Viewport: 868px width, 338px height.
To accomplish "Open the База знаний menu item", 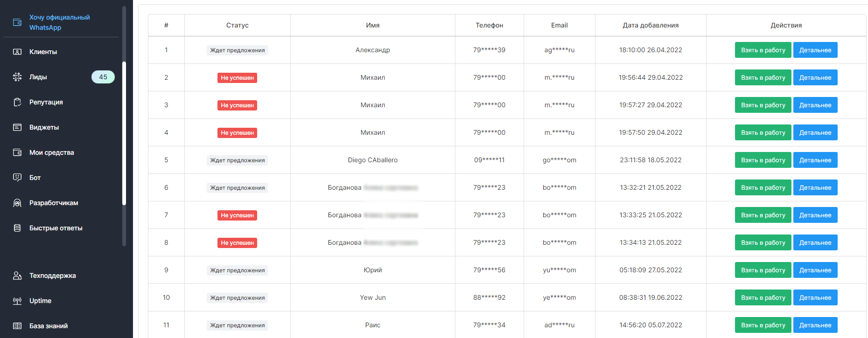I will click(49, 326).
